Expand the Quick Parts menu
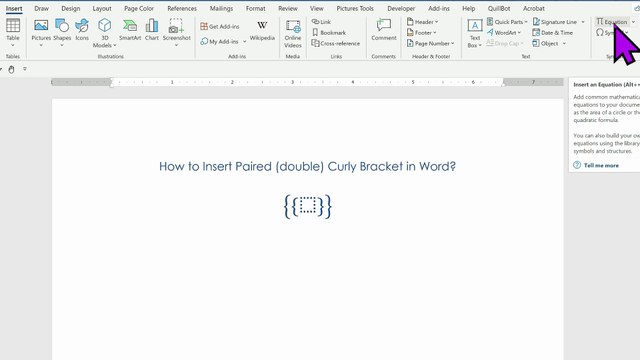Screen dimensions: 640x360 coord(507,22)
